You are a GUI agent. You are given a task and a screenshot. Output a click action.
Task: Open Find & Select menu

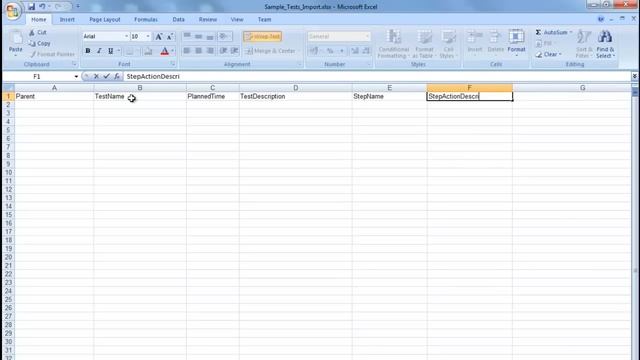[x=605, y=44]
